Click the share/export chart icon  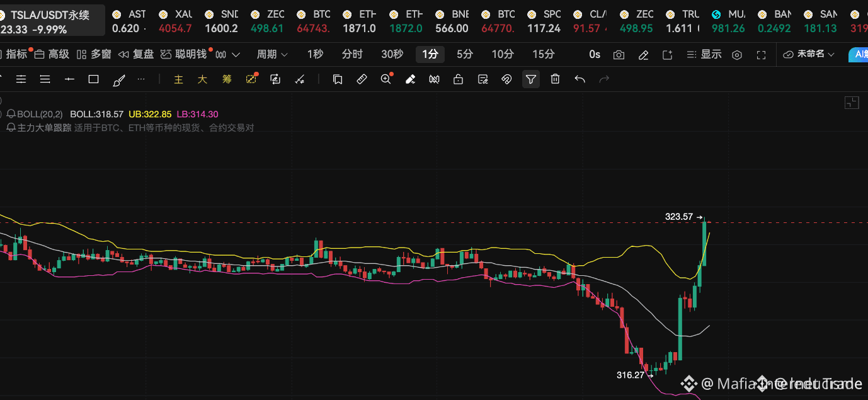[667, 55]
